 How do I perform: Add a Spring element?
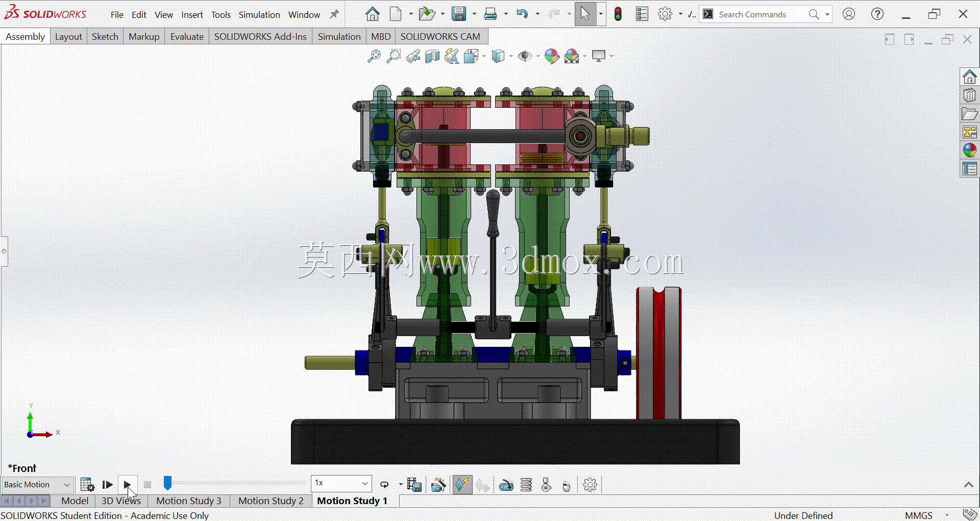tap(527, 485)
